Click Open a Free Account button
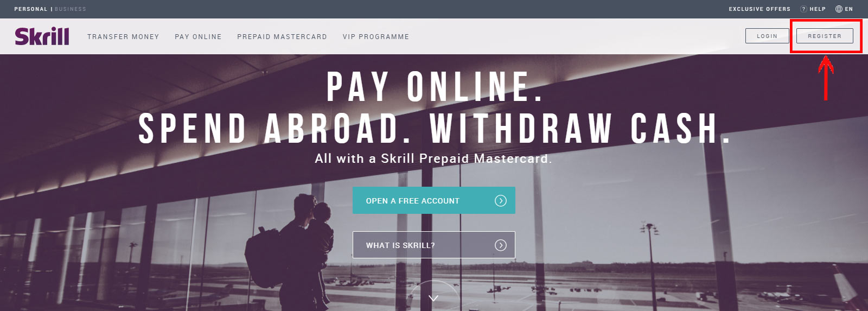The height and width of the screenshot is (311, 868). tap(434, 200)
